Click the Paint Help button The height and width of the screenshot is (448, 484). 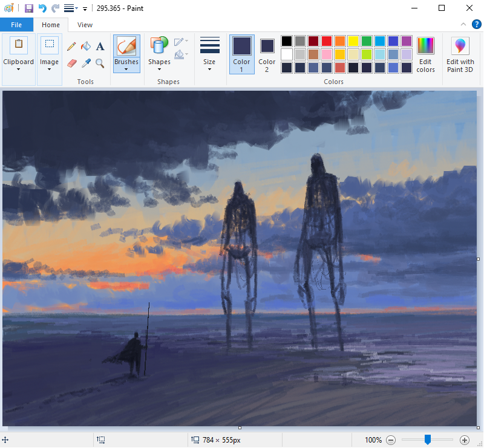477,24
